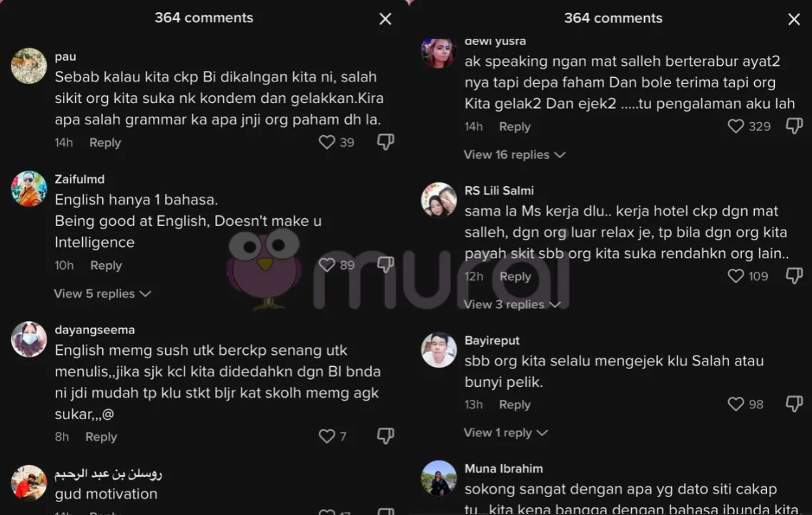The height and width of the screenshot is (515, 812).
Task: Reply to Bayireput's comment
Action: tap(515, 404)
